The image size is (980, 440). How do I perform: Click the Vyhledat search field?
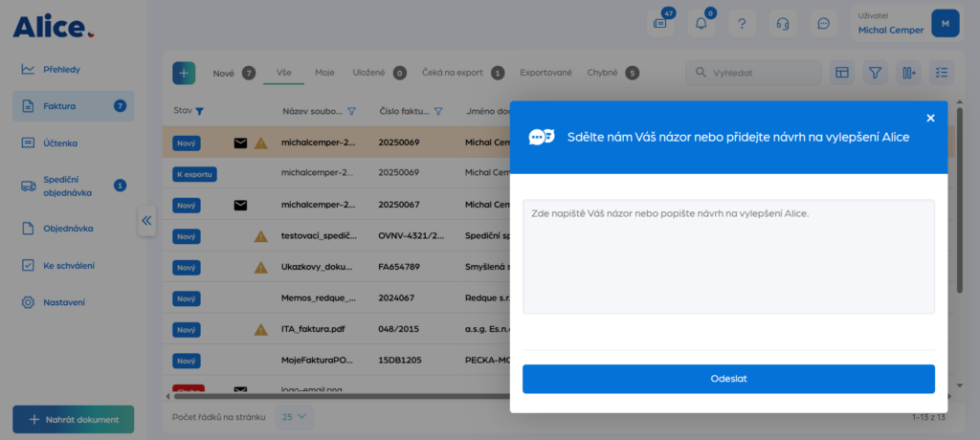click(x=753, y=73)
